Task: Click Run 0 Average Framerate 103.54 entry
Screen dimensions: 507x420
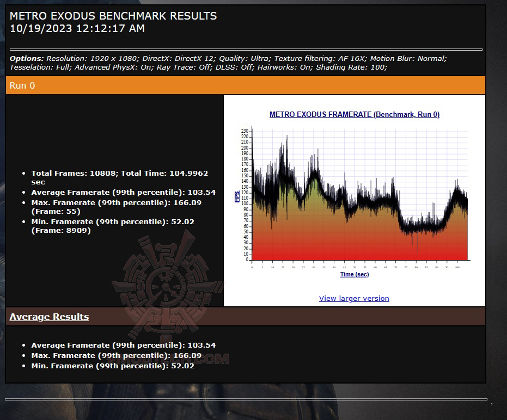Action: 123,192
